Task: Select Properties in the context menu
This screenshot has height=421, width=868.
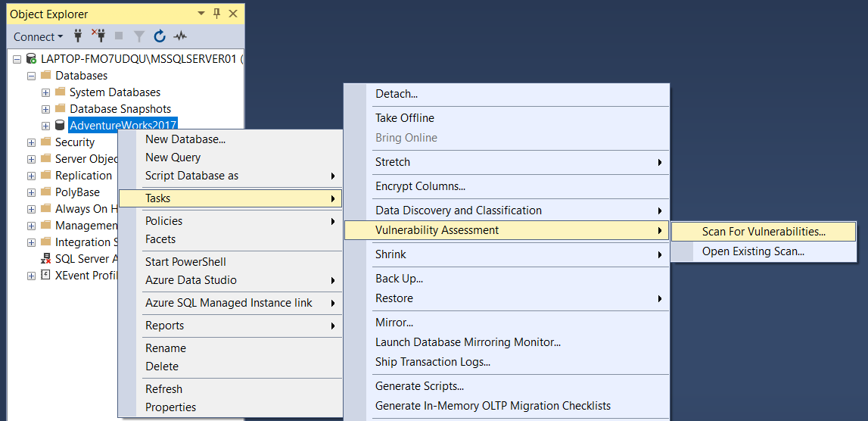Action: [x=230, y=407]
